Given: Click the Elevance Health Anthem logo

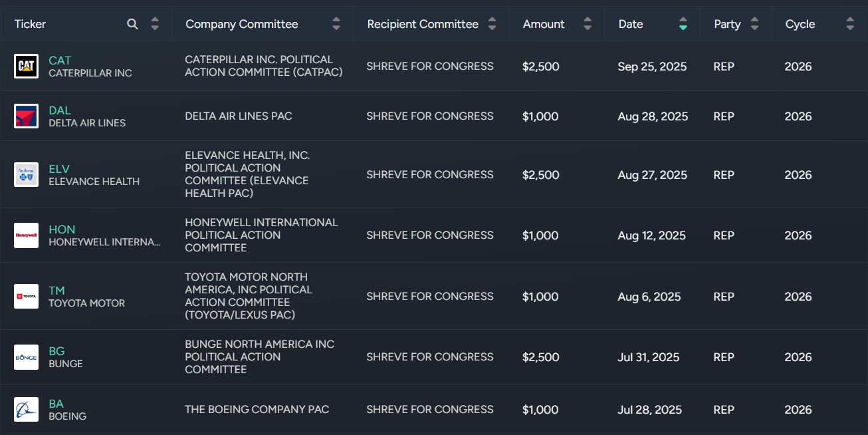Looking at the screenshot, I should point(27,174).
